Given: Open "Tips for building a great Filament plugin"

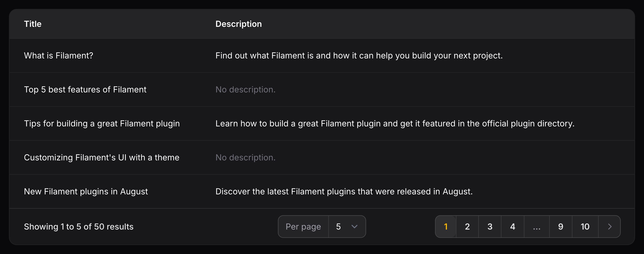Looking at the screenshot, I should 102,123.
